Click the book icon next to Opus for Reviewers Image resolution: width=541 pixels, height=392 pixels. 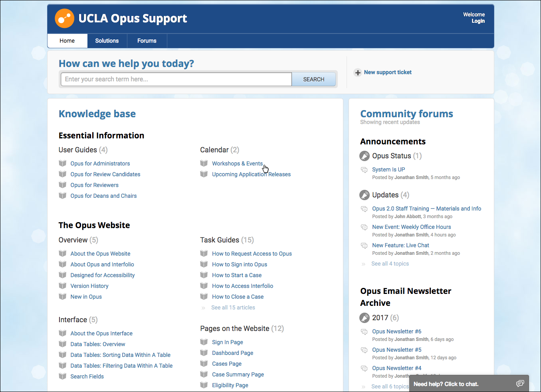tap(63, 185)
